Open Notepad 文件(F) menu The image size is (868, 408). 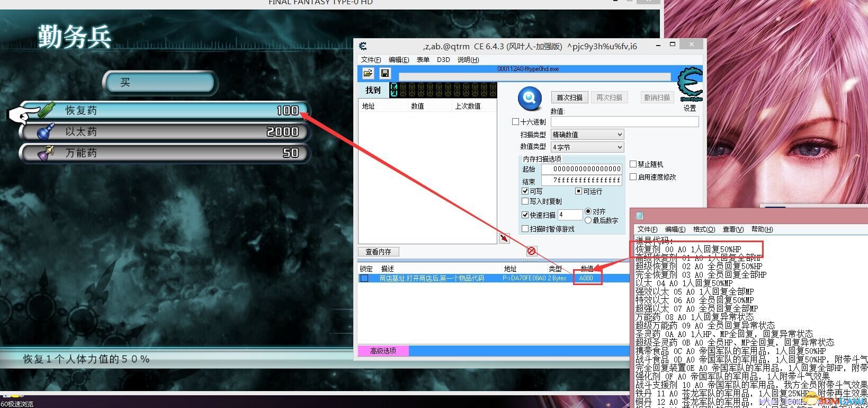pyautogui.click(x=647, y=229)
